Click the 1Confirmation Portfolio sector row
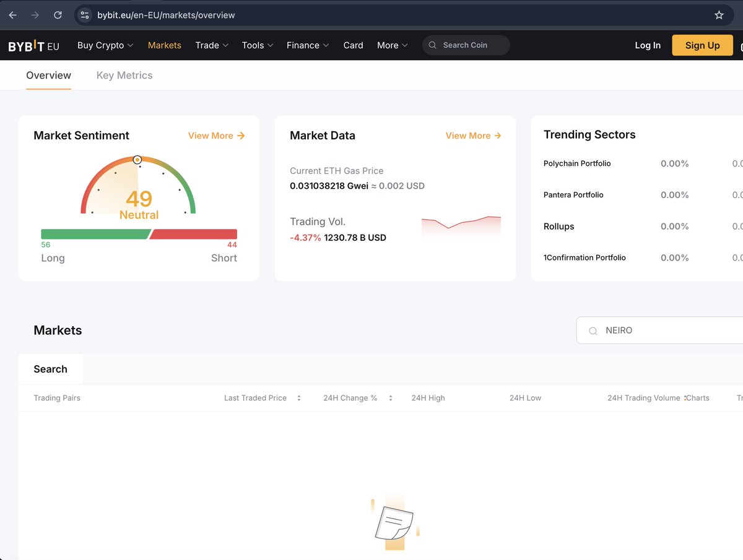Screen dimensions: 743x560 pyautogui.click(x=643, y=257)
